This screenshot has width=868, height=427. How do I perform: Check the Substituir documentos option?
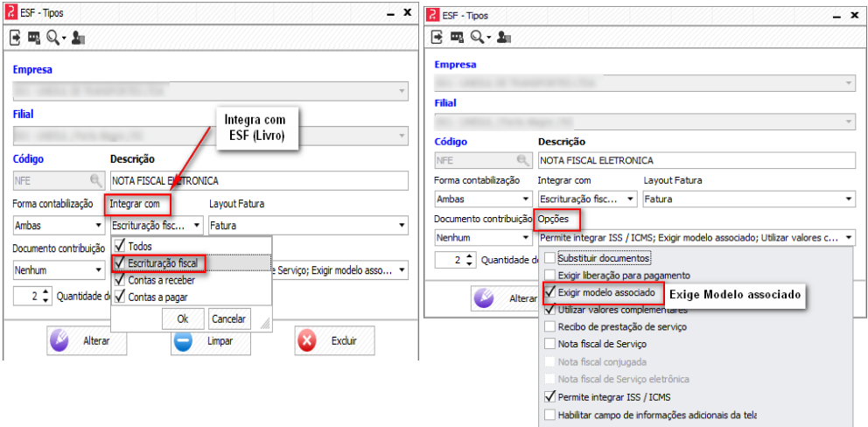(x=549, y=257)
